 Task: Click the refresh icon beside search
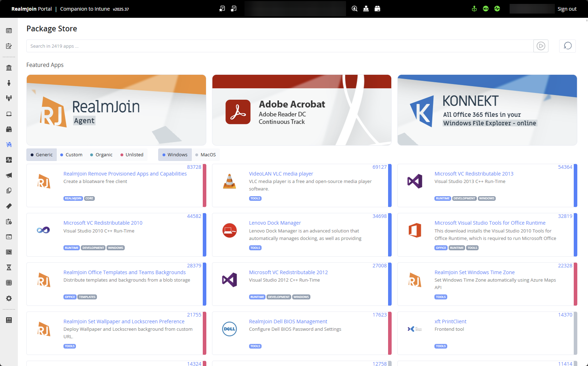point(567,46)
